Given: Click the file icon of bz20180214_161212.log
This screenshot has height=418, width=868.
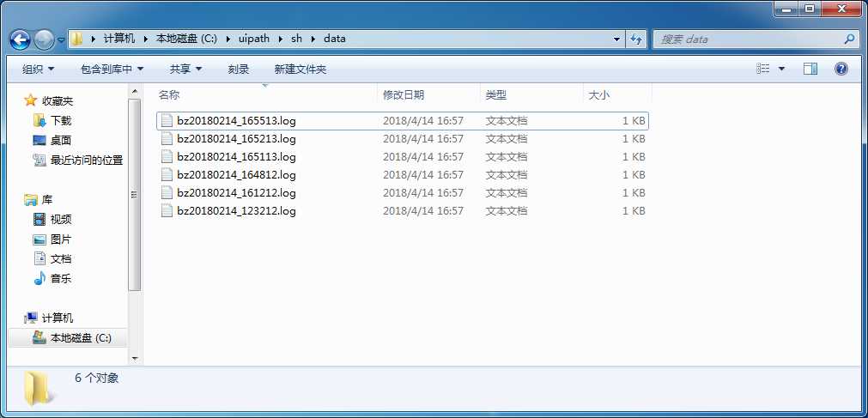Looking at the screenshot, I should click(x=167, y=192).
